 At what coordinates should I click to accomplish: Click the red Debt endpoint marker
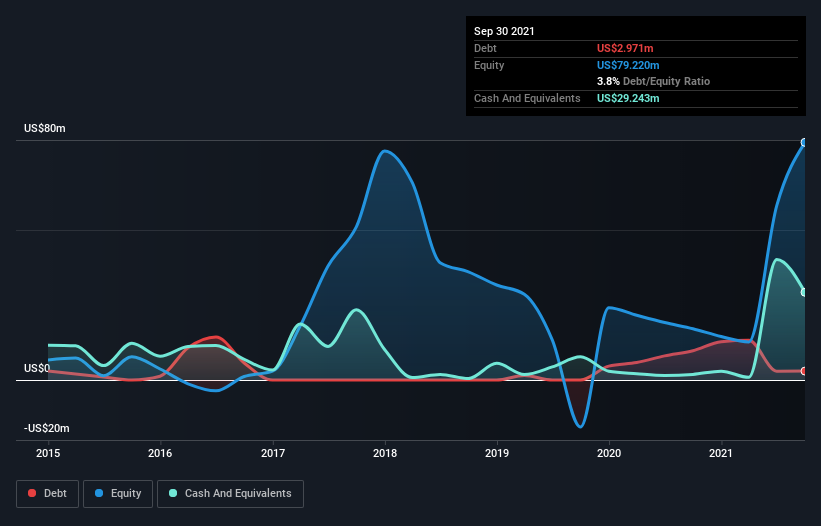click(x=804, y=371)
